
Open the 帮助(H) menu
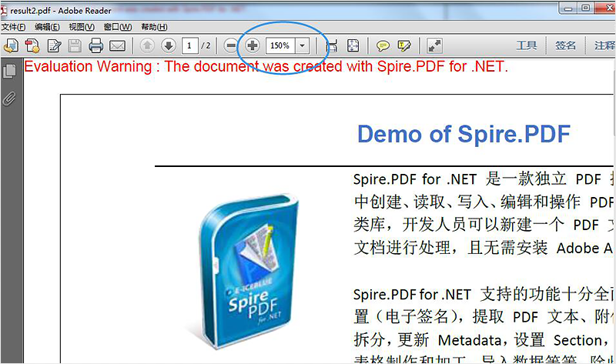pyautogui.click(x=155, y=27)
